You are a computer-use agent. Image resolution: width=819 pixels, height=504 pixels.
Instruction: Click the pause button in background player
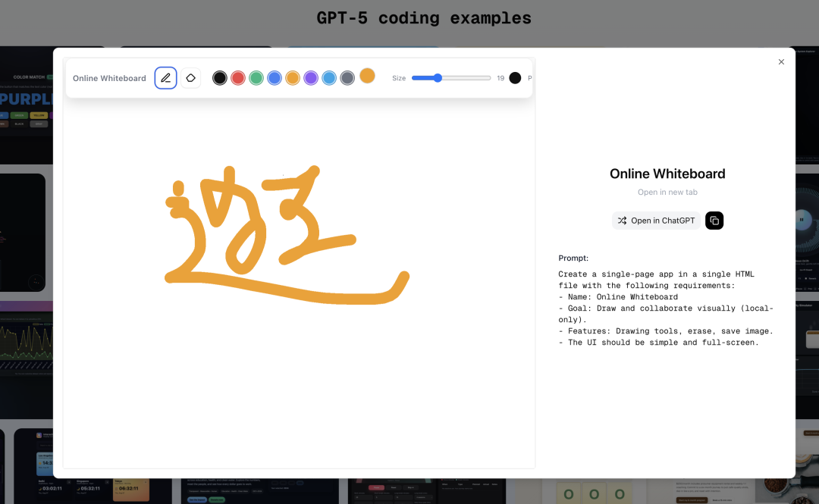point(802,220)
